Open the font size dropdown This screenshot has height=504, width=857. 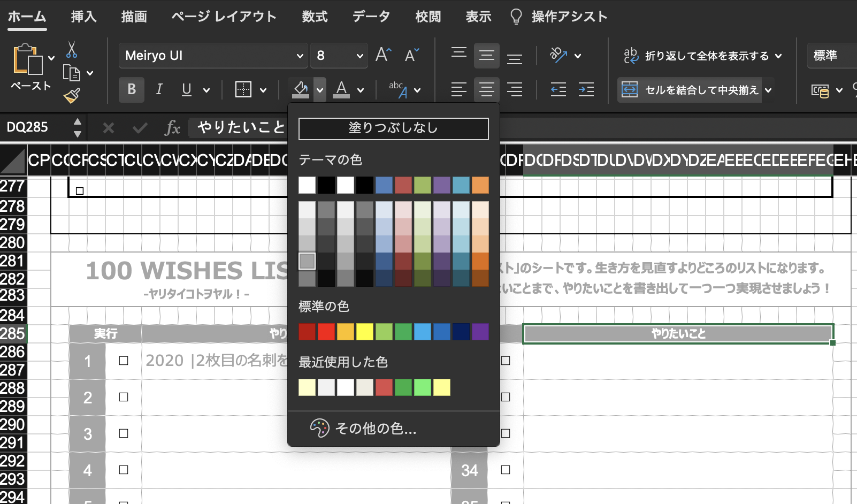point(359,56)
